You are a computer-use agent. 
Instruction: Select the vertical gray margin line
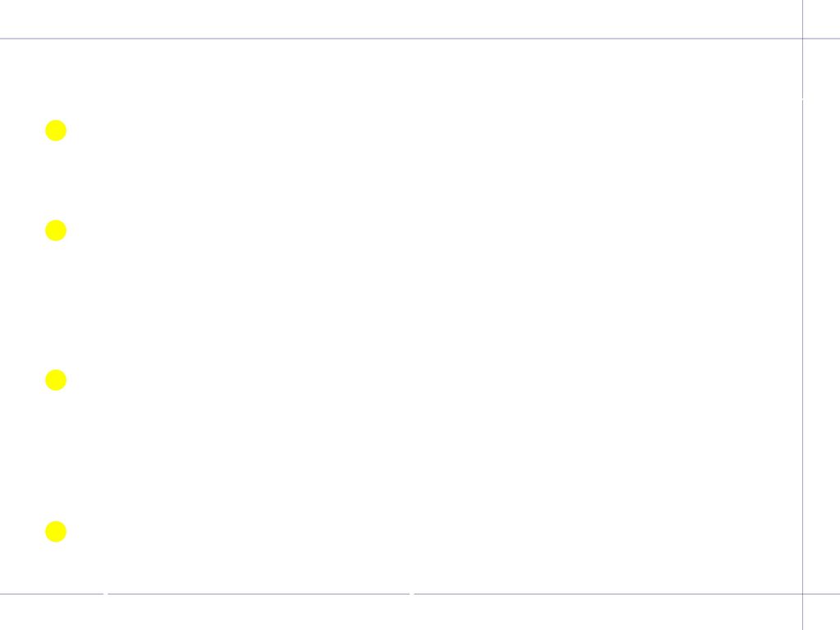802,315
